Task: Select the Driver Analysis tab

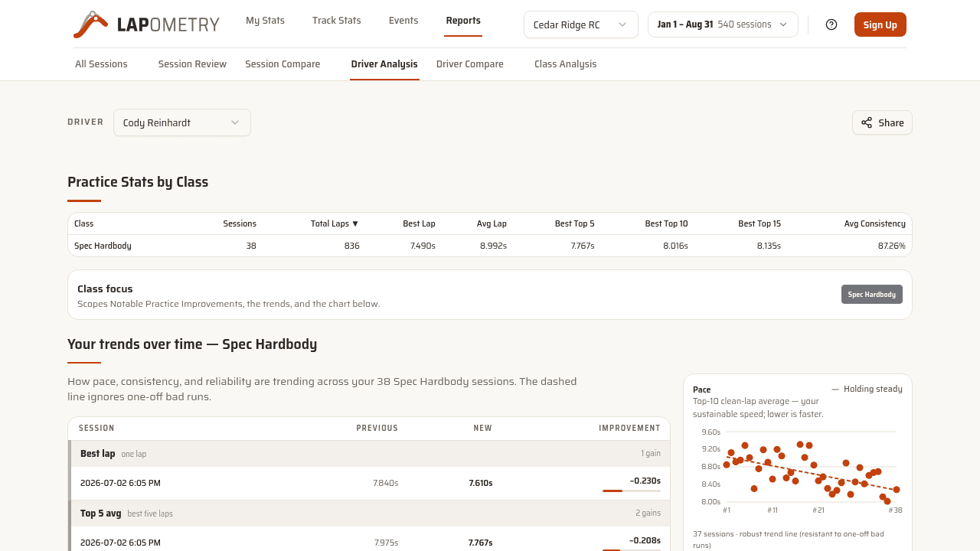Action: [384, 64]
